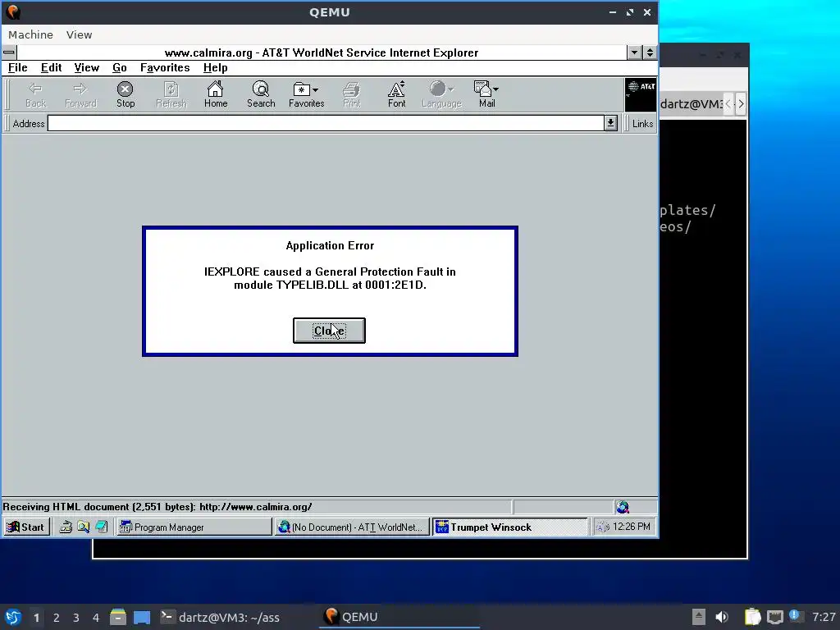
Task: Click the globe icon in IE status bar
Action: click(623, 507)
